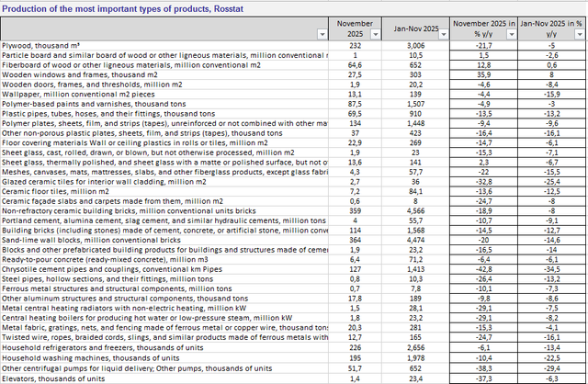Open filter dropdown for November 2025 column
The height and width of the screenshot is (384, 588).
(376, 35)
